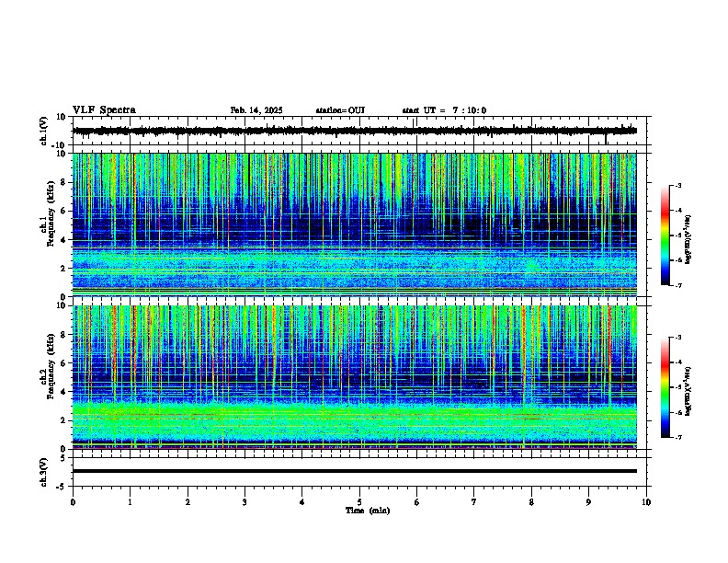Click the time axis tick label "9"
Viewport: 728px width, 563px height.
588,502
